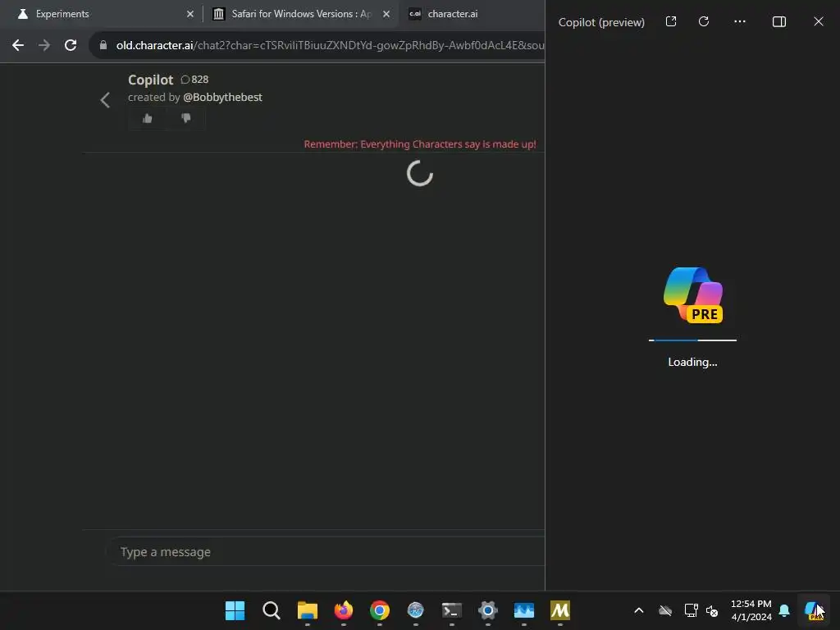The image size is (840, 630).
Task: Open Google Chrome from the taskbar
Action: tap(379, 610)
